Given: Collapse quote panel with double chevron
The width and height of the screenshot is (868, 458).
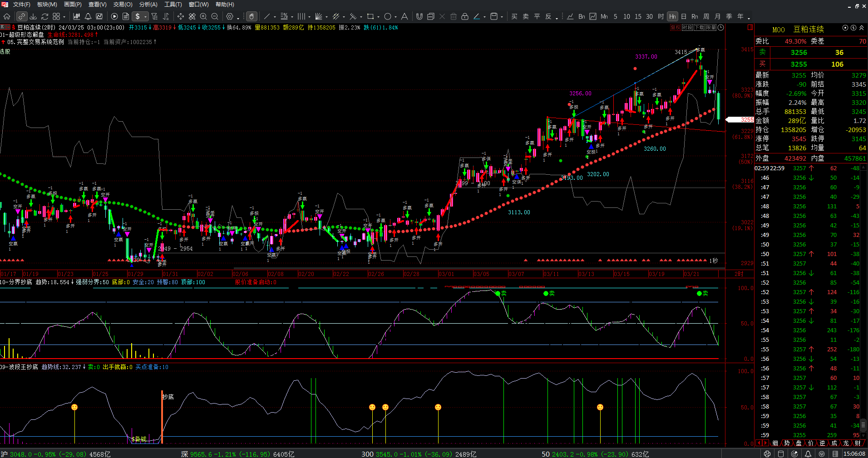Looking at the screenshot, I should 862,28.
